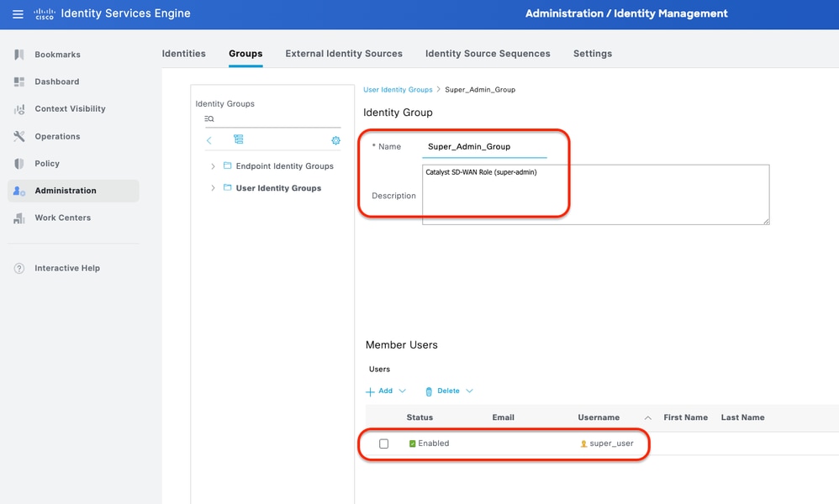Screen dimensions: 839x504
Task: Select the super_user row checkbox
Action: click(x=383, y=444)
